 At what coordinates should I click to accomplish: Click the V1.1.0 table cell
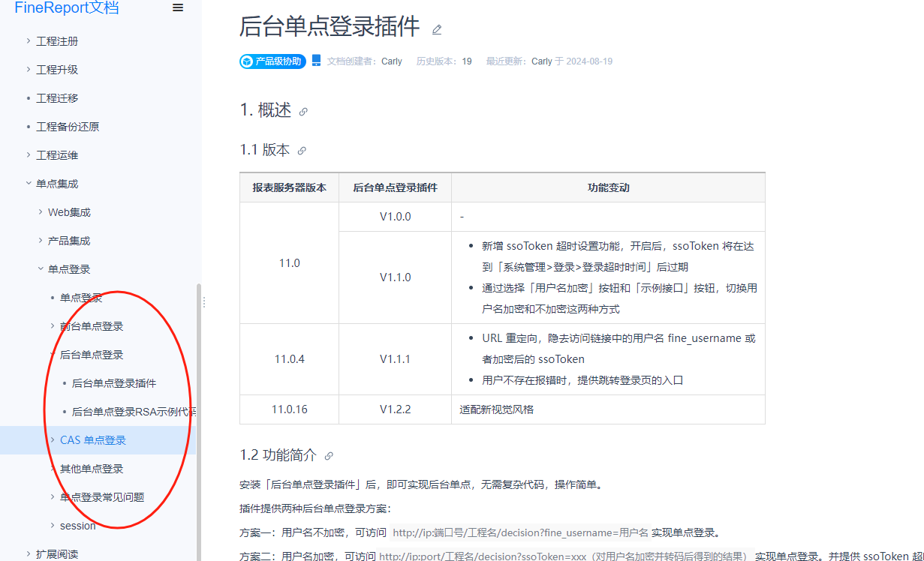point(395,277)
